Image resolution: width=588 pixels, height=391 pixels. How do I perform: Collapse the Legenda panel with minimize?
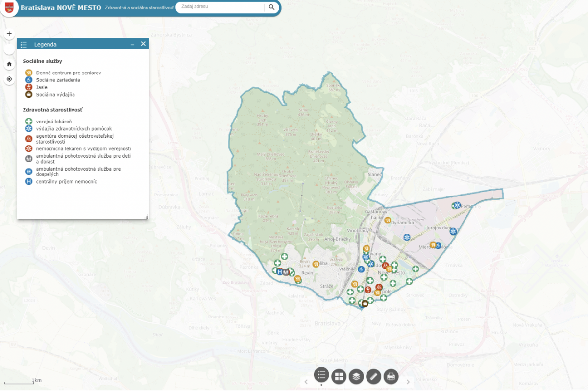click(x=132, y=44)
